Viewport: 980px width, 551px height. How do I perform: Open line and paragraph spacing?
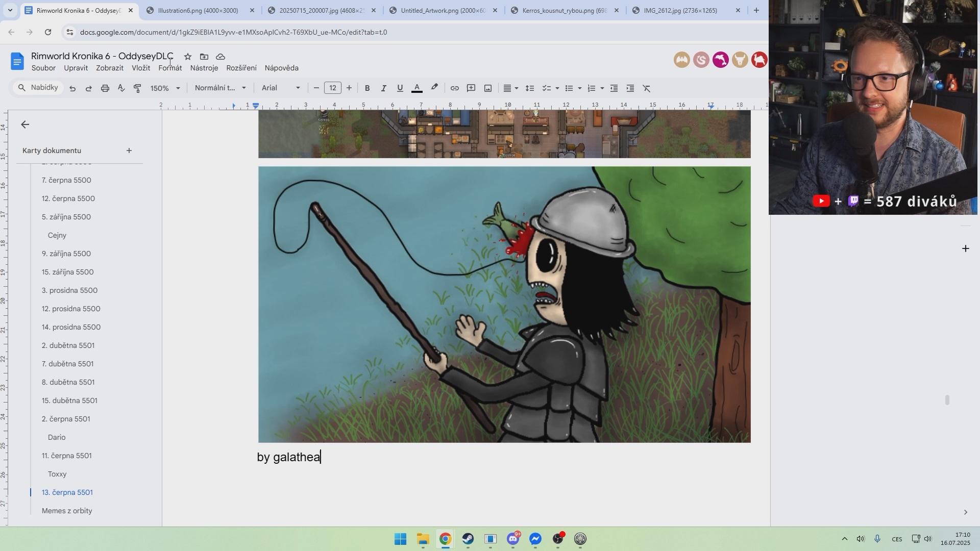(530, 88)
